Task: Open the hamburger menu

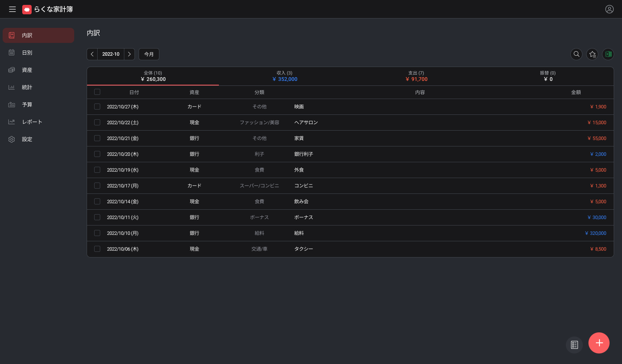Action: [x=12, y=9]
